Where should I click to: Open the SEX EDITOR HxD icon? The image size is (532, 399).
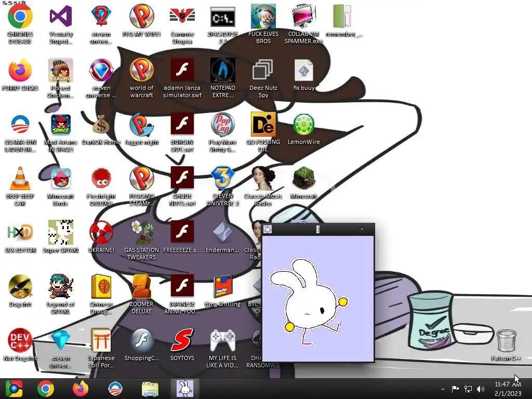pos(20,232)
